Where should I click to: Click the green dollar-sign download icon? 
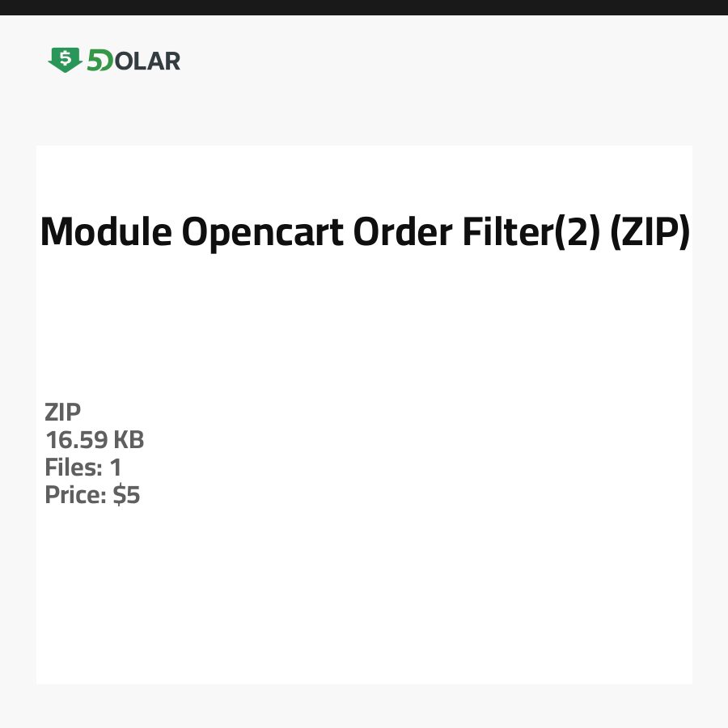[x=65, y=60]
